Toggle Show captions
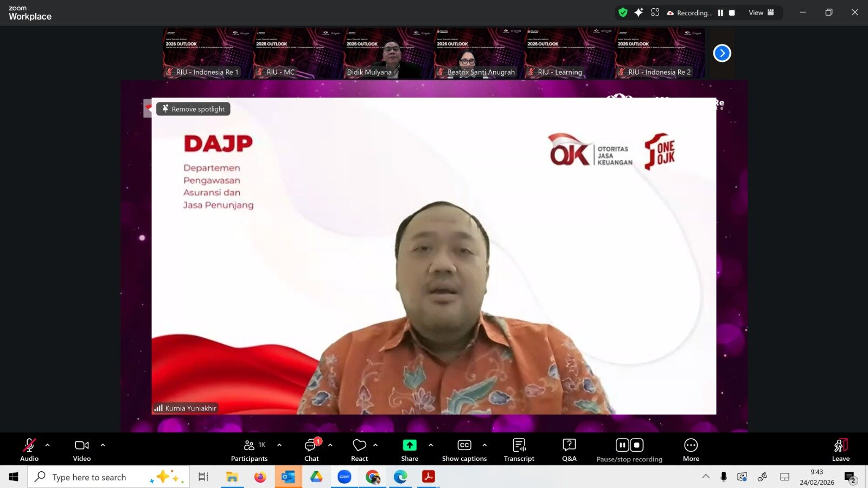Screen dimensions: 868x488 tap(464, 450)
